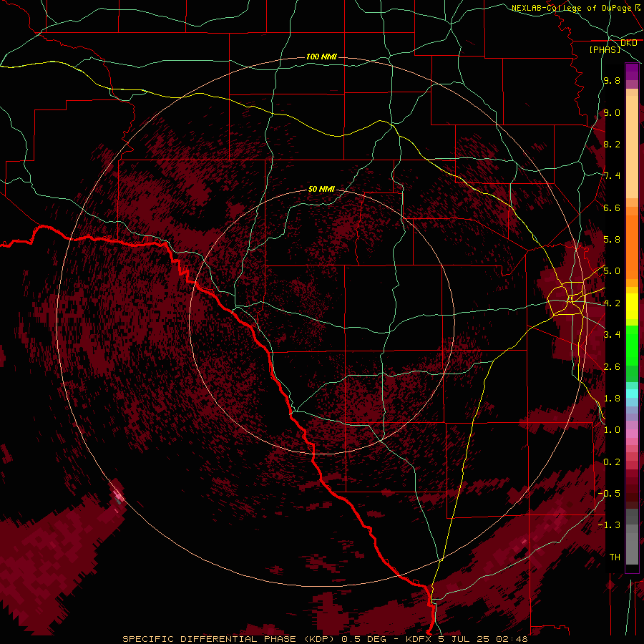Click the 2.6 value on the scale
Viewport: 644px width, 644px height.
click(612, 367)
